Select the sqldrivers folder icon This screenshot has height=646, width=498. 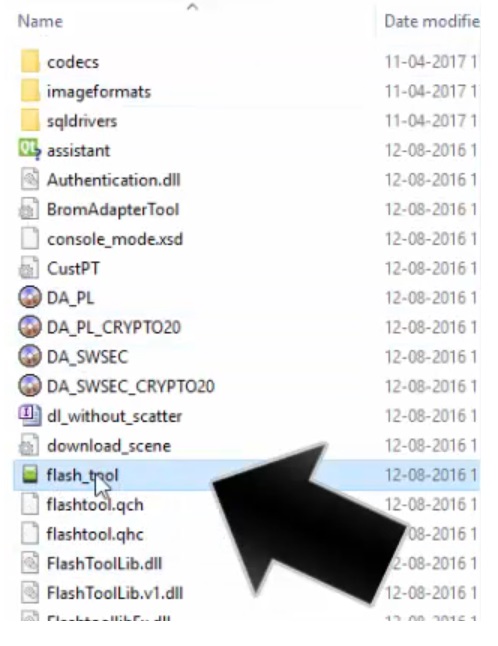(x=30, y=121)
